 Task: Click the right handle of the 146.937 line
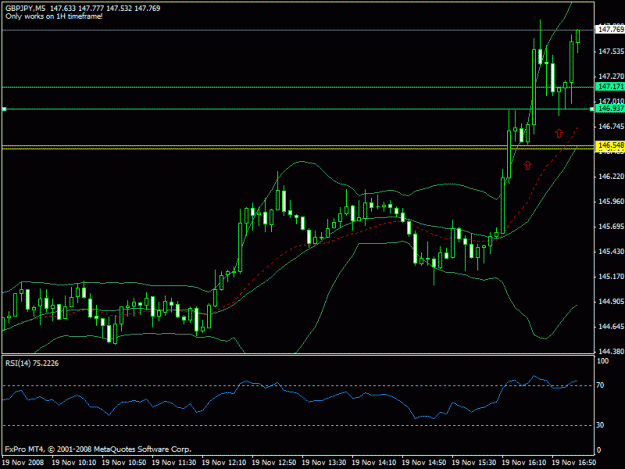point(592,109)
